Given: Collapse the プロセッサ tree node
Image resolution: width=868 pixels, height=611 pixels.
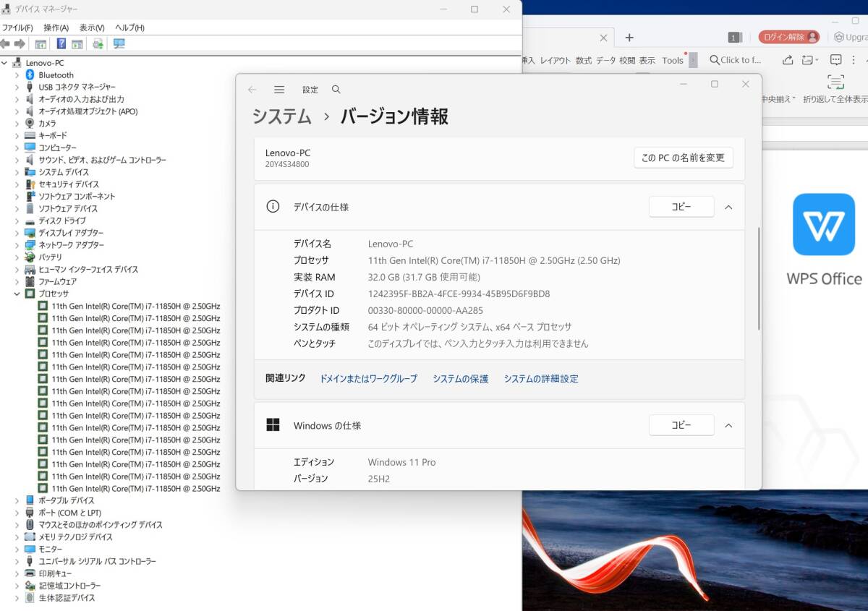Looking at the screenshot, I should 17,294.
